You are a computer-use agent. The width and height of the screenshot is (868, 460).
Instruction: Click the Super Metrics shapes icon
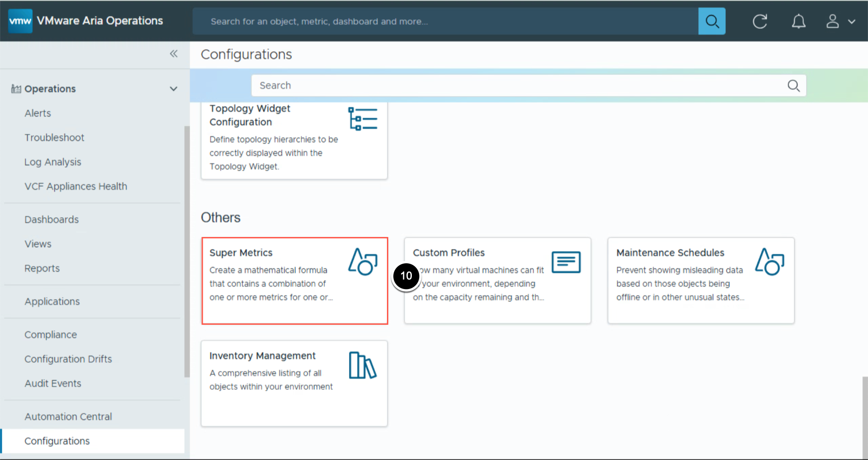pyautogui.click(x=362, y=262)
